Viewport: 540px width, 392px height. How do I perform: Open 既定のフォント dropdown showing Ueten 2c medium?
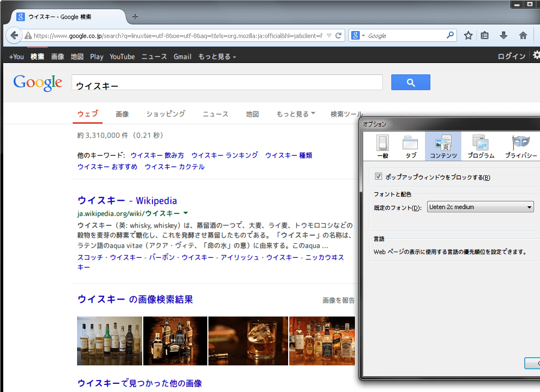point(480,207)
